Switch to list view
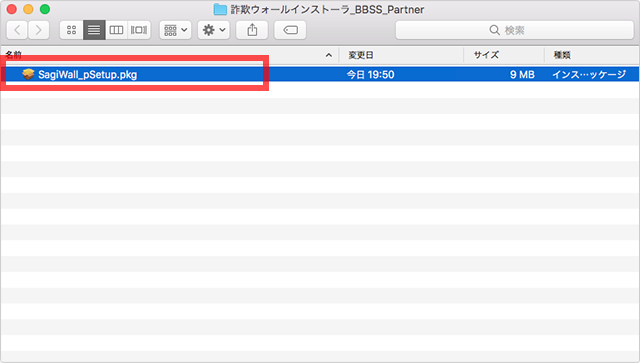This screenshot has width=640, height=363. 94,30
